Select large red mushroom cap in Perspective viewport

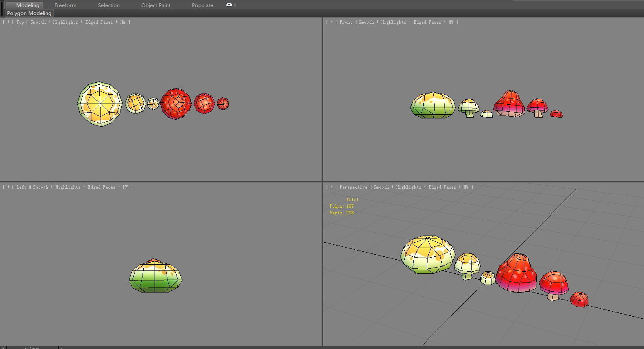(x=516, y=273)
